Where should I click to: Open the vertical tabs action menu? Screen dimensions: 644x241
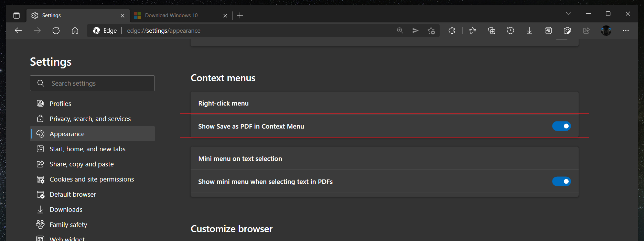coord(17,15)
